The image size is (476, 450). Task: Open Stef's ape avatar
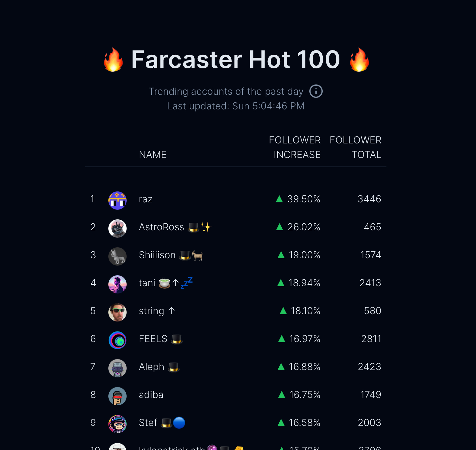pos(117,424)
